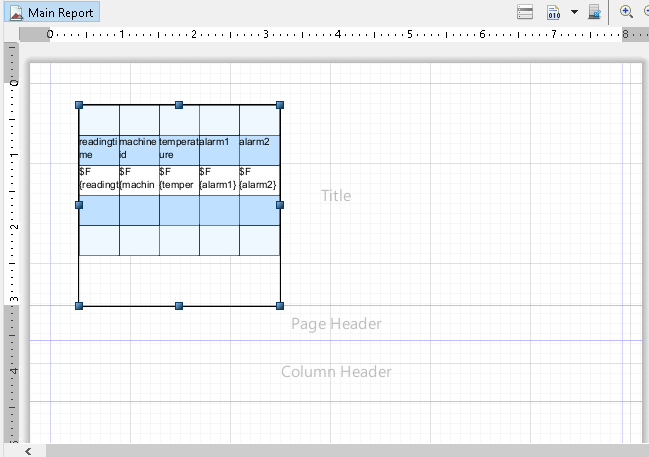Click the top-center resize handle of table
The height and width of the screenshot is (457, 649).
pyautogui.click(x=179, y=105)
